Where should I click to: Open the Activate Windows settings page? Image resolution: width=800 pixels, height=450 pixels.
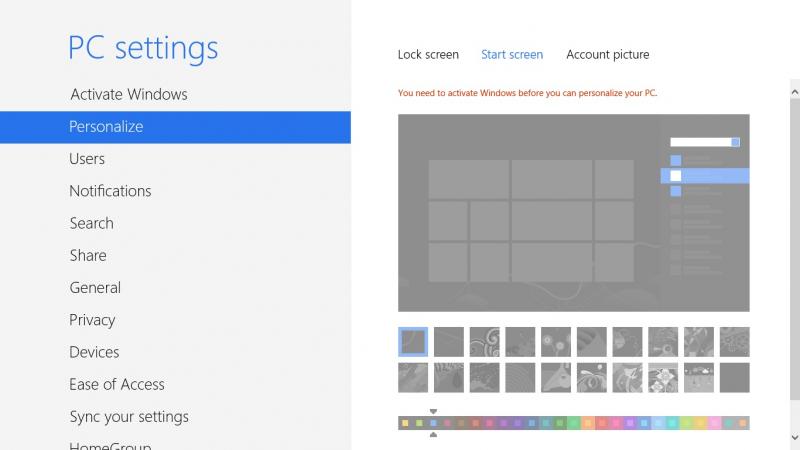point(129,94)
